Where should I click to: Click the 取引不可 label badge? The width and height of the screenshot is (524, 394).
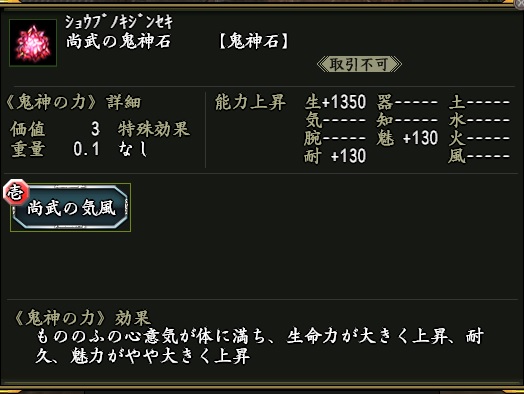(359, 64)
